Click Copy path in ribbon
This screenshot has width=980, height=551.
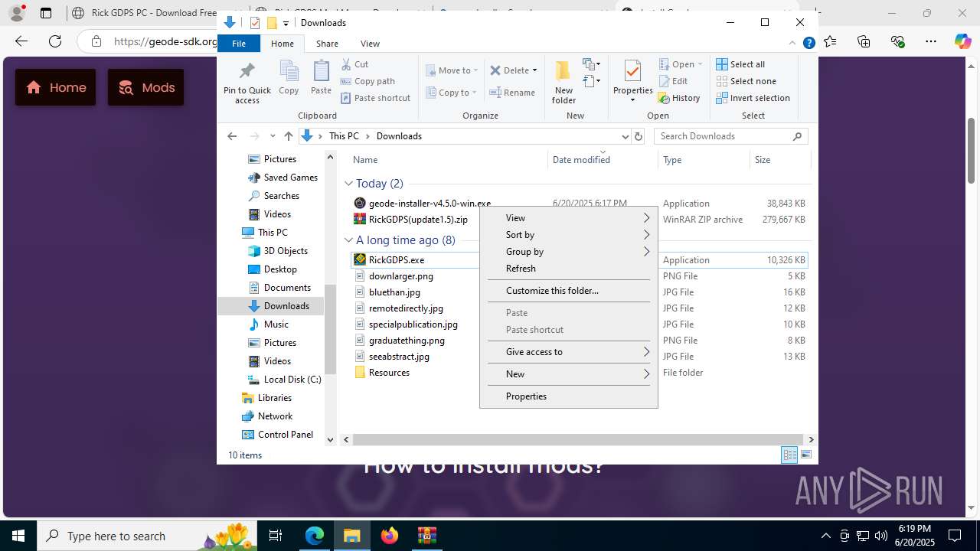(x=367, y=81)
